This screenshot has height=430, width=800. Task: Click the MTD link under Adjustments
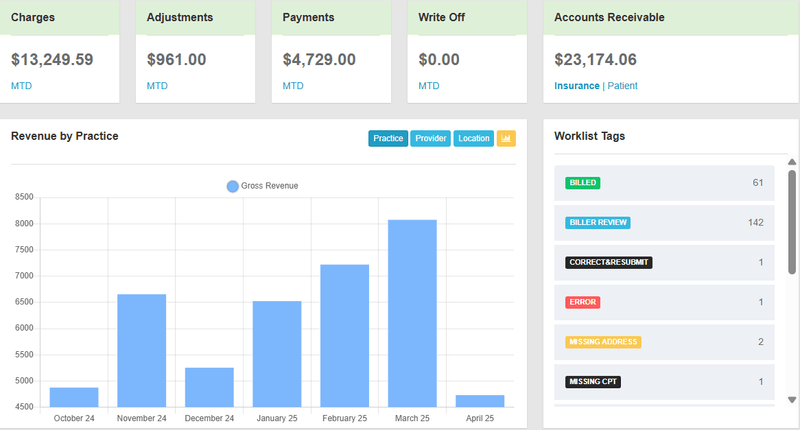pyautogui.click(x=157, y=86)
